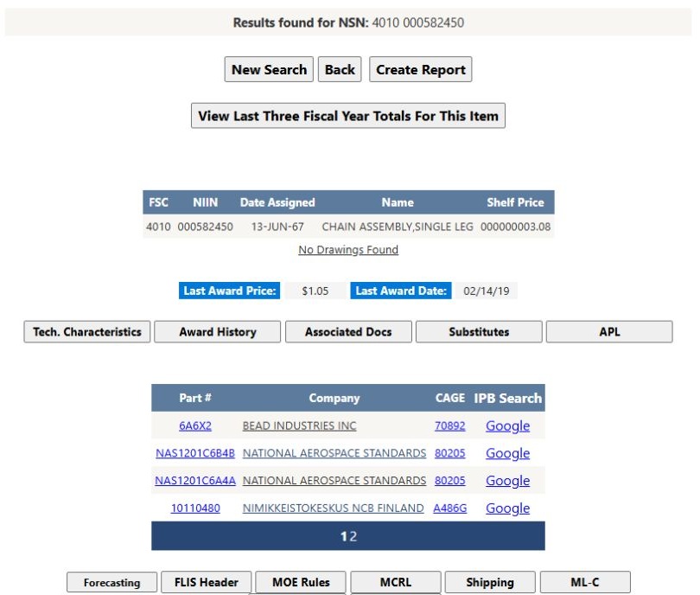
Task: Select the item name CHAIN ASSEMBLY,SINGLE LEG
Action: 398,227
